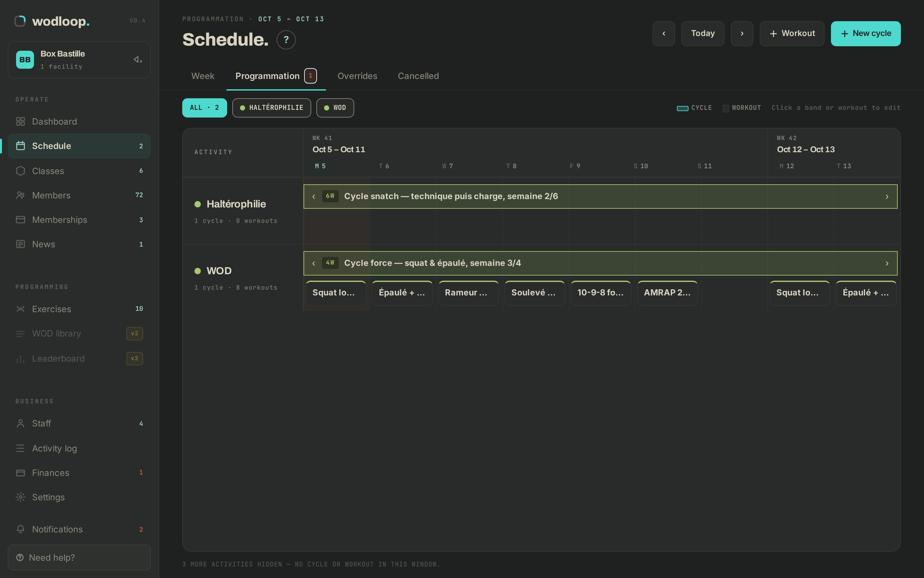This screenshot has height=578, width=924.
Task: Open the AMRAP 2… workout card
Action: click(667, 293)
